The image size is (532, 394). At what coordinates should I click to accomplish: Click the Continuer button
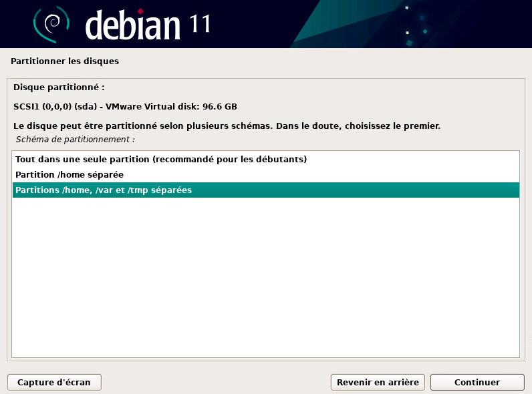tap(477, 383)
